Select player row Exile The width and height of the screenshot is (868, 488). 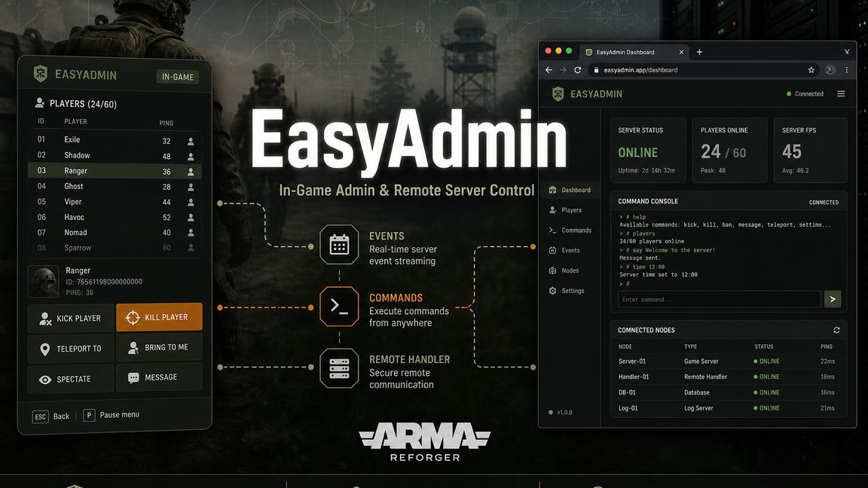coord(115,140)
